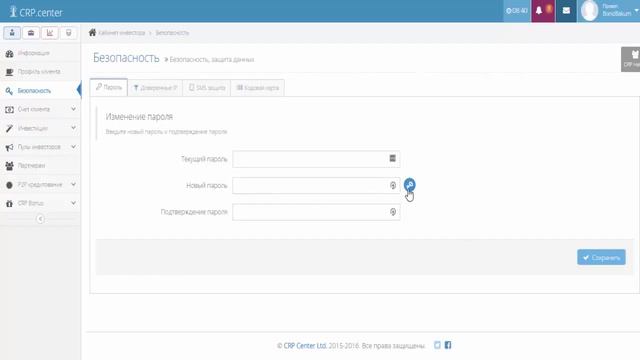Select the chart icon button in sidebar header
640x360 pixels.
pos(49,33)
